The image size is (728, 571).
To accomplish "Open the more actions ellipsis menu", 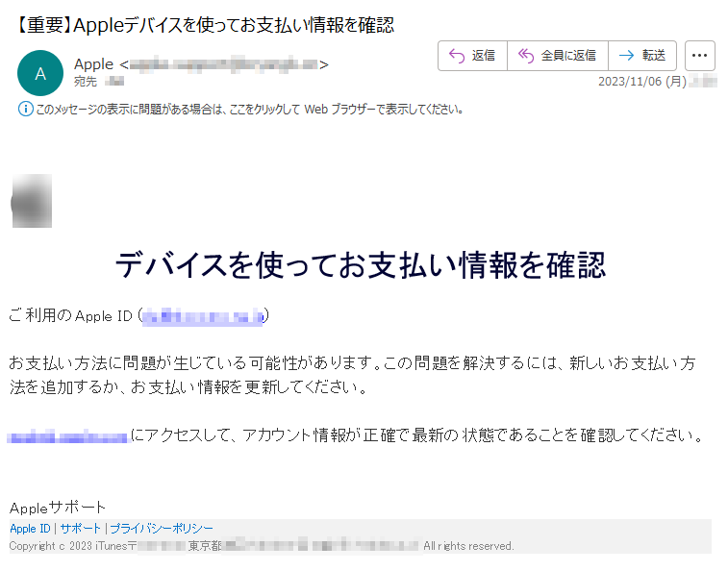I will click(x=700, y=56).
